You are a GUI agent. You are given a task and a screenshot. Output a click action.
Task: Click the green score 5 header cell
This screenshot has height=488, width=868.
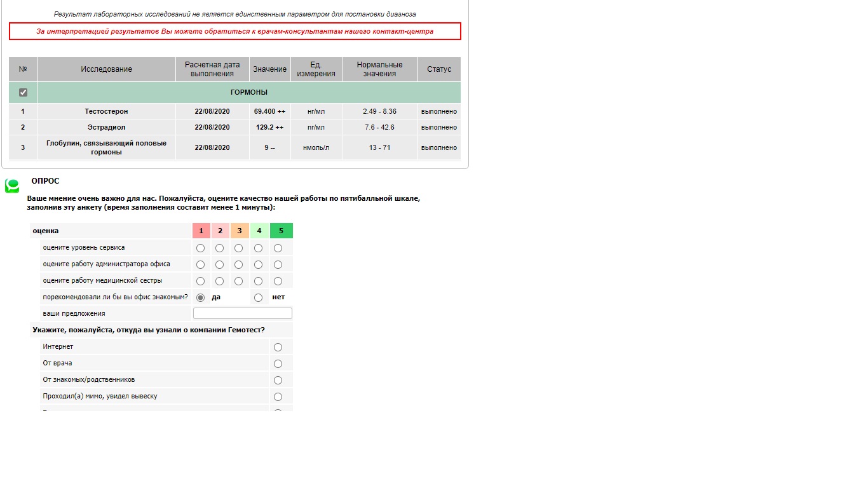pos(281,231)
